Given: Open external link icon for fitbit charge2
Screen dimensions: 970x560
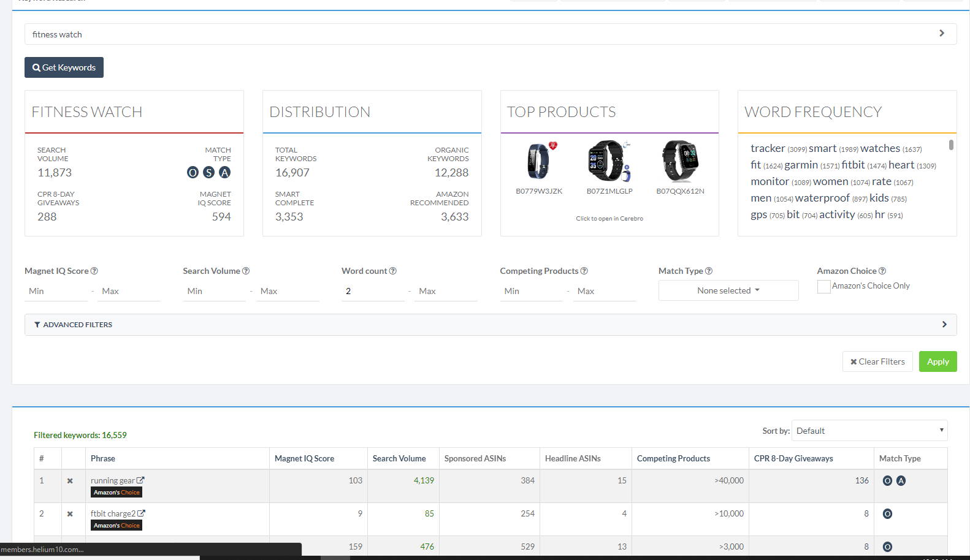Looking at the screenshot, I should pos(142,513).
